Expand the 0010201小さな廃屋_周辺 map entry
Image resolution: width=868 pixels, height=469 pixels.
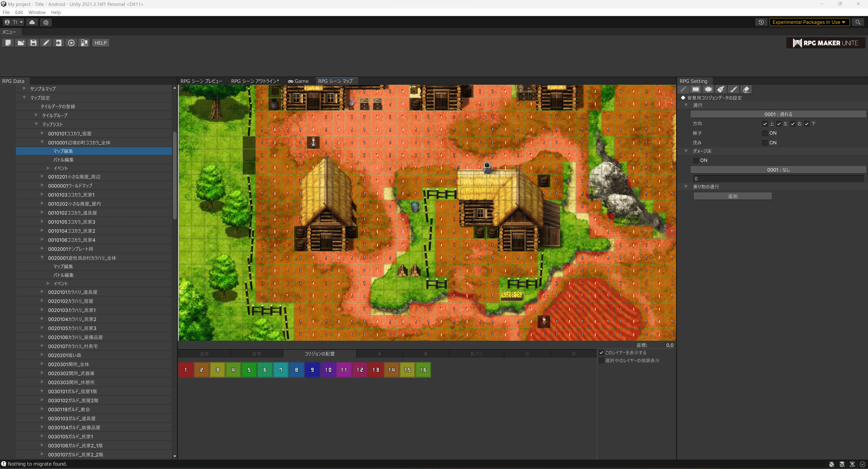(42, 176)
